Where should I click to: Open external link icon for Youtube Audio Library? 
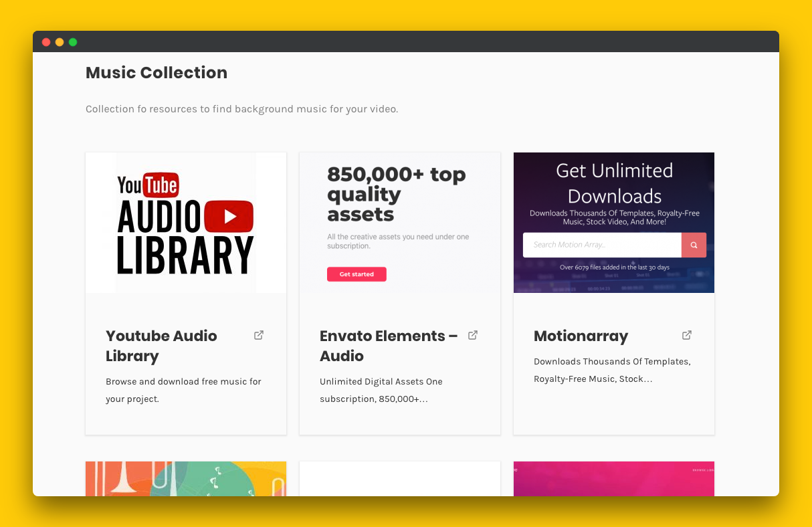click(x=259, y=335)
